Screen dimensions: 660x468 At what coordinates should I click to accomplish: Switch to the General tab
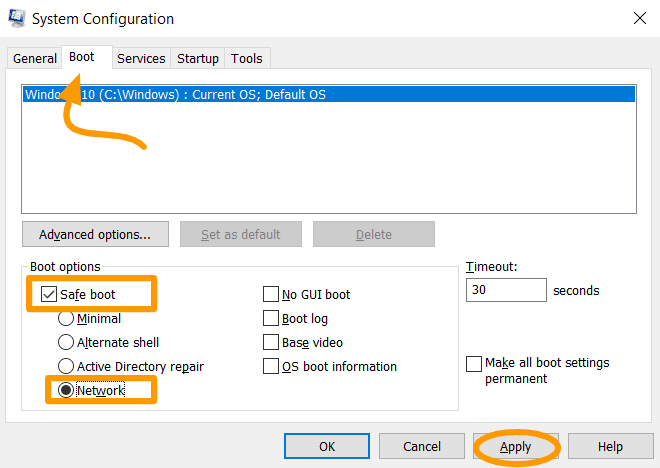point(35,59)
